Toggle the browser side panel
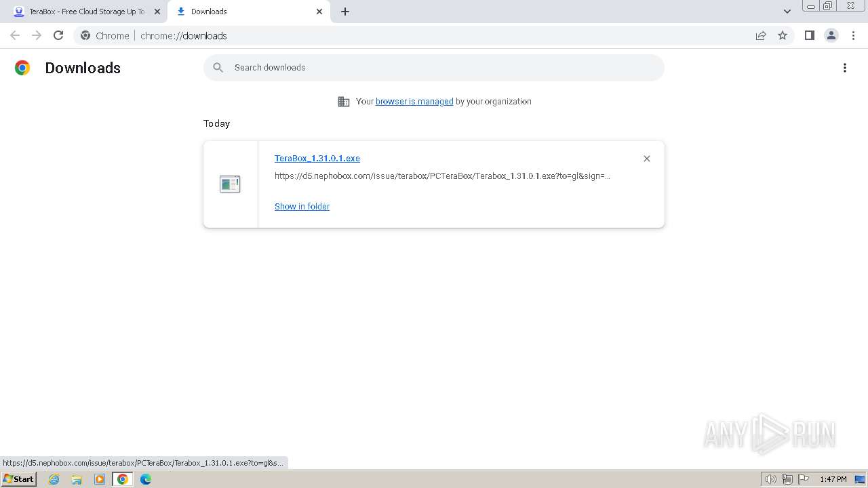Viewport: 868px width, 488px height. pos(809,35)
